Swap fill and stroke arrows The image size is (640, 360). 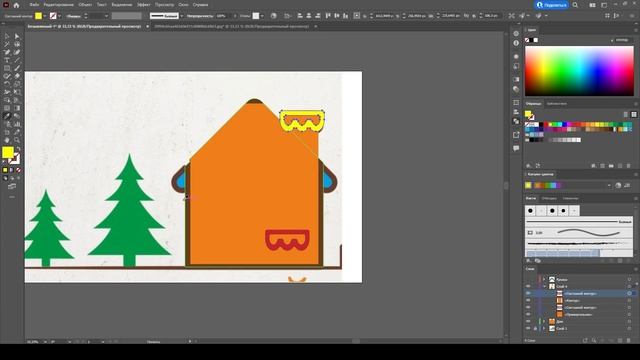click(x=18, y=149)
